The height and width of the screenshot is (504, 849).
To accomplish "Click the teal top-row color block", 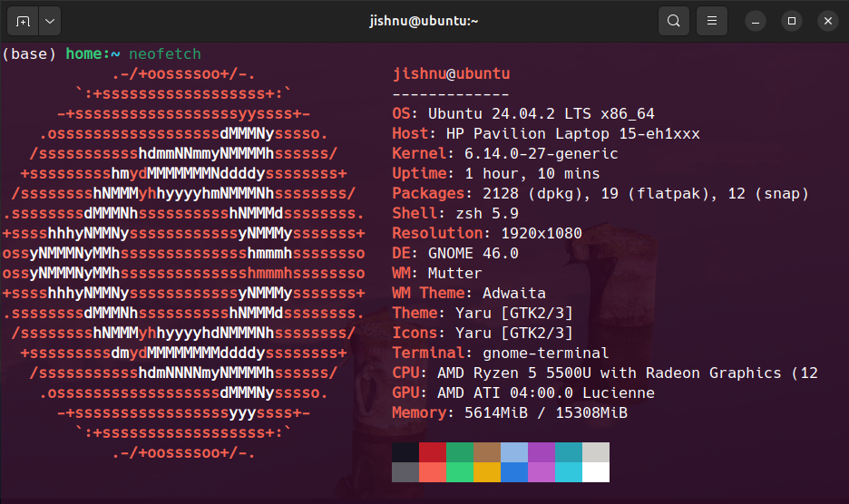I will pyautogui.click(x=569, y=452).
